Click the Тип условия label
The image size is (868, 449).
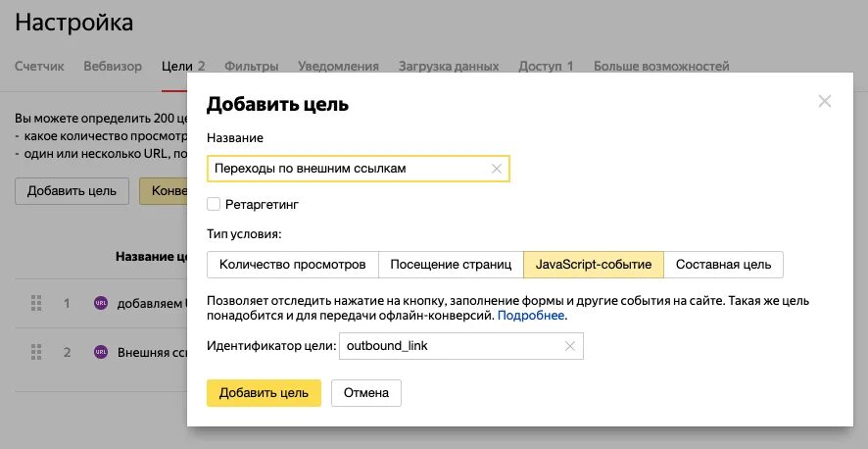coord(244,234)
